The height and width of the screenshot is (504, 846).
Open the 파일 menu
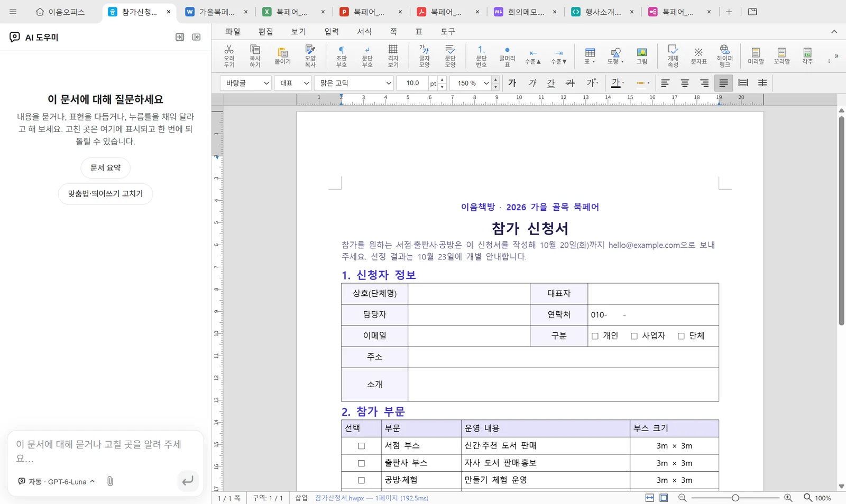(233, 32)
